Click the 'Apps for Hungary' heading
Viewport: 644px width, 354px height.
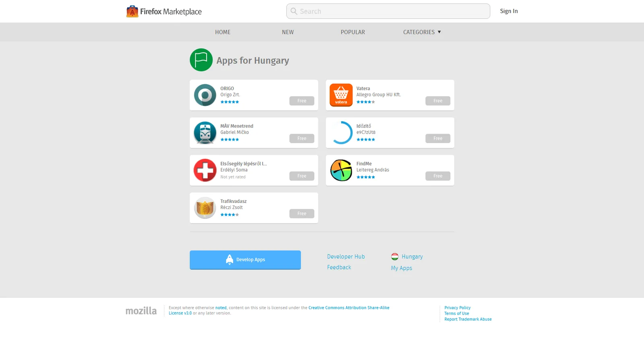tap(253, 60)
